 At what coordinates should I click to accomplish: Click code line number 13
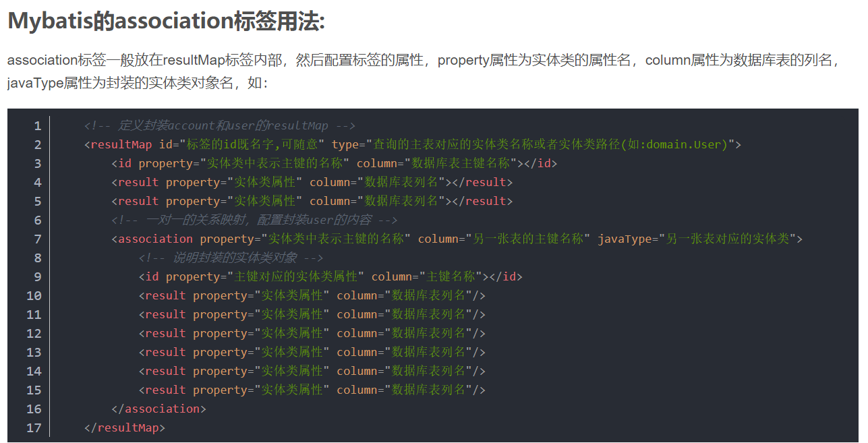[34, 352]
